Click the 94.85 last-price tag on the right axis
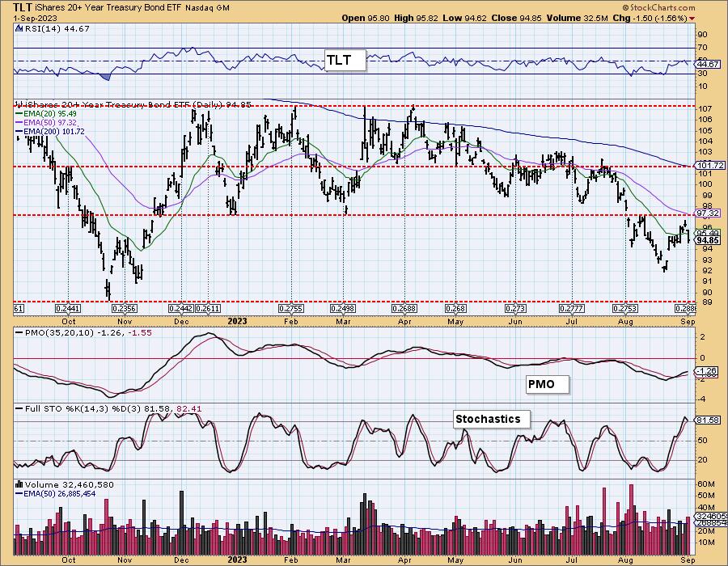 (709, 240)
